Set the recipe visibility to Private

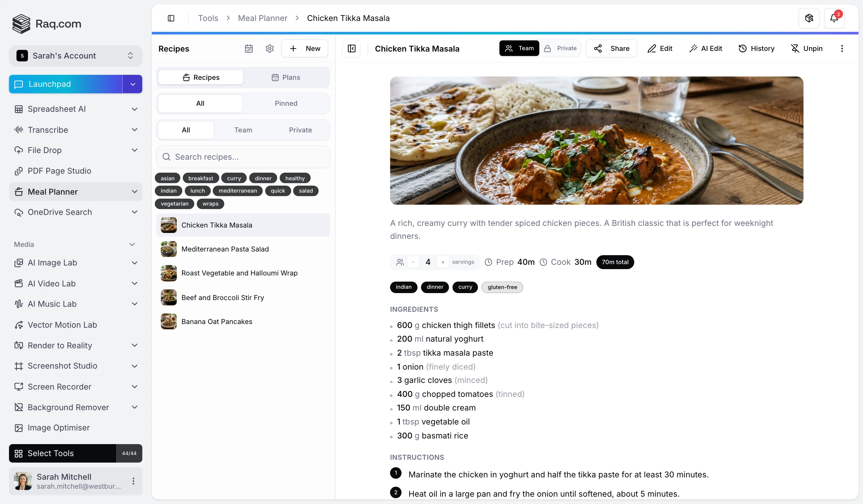[x=561, y=48]
